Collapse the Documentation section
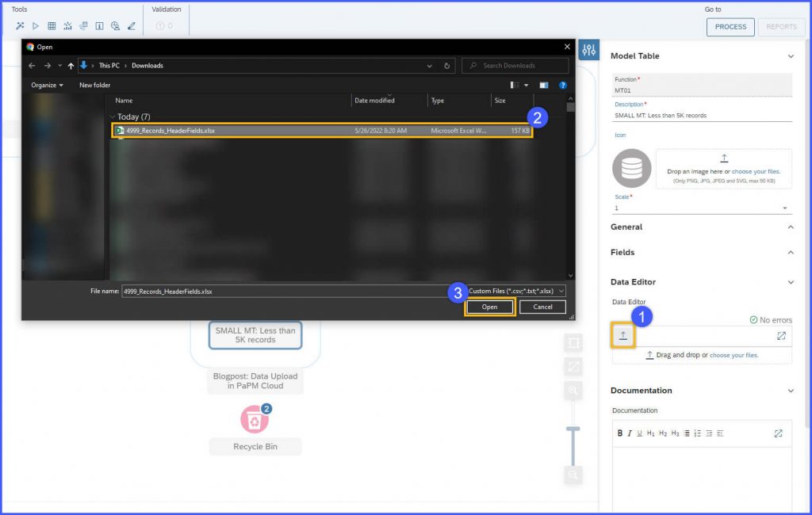812x515 pixels. click(x=791, y=391)
